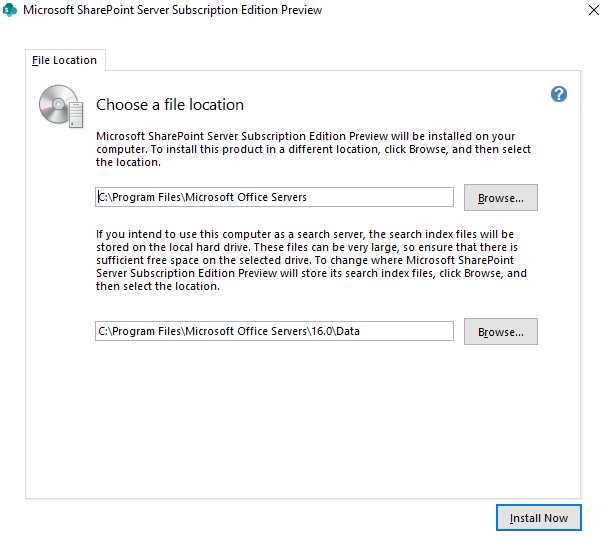
Task: Click Browse beside the Microsoft Office Servers path
Action: point(500,198)
